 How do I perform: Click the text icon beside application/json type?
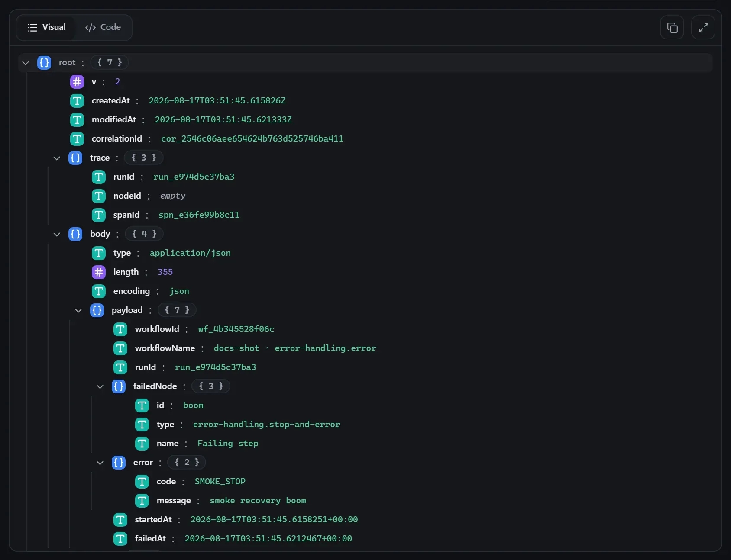tap(99, 253)
